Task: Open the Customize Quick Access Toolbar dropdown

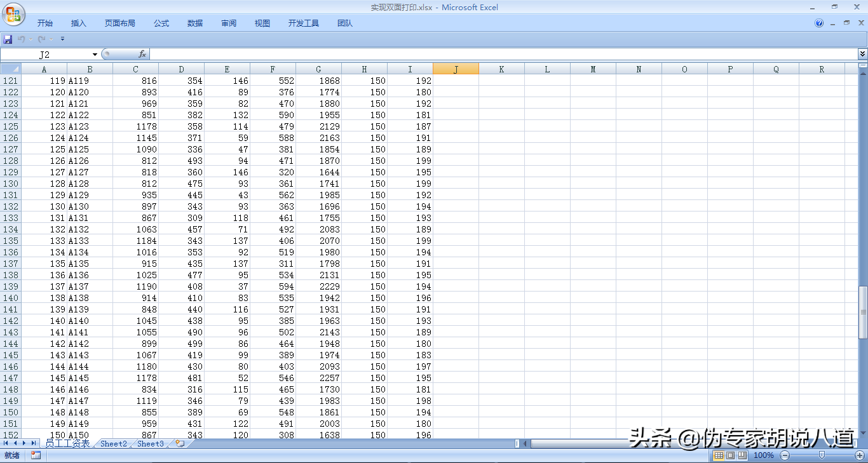Action: click(62, 39)
